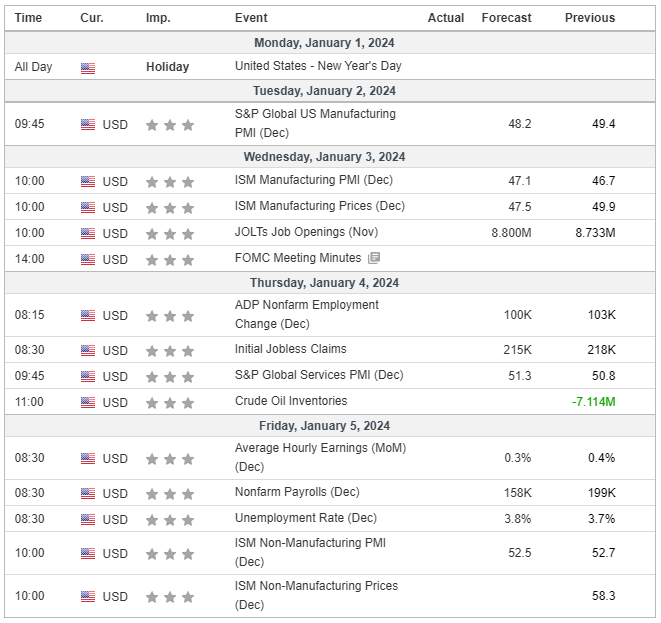Click US flag in JOLTs Job Openings row
This screenshot has height=623, width=661.
click(88, 233)
